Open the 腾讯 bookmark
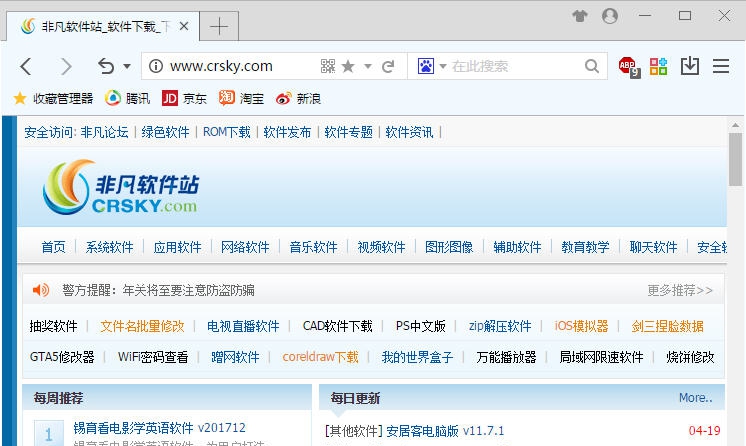746x446 pixels. [127, 99]
